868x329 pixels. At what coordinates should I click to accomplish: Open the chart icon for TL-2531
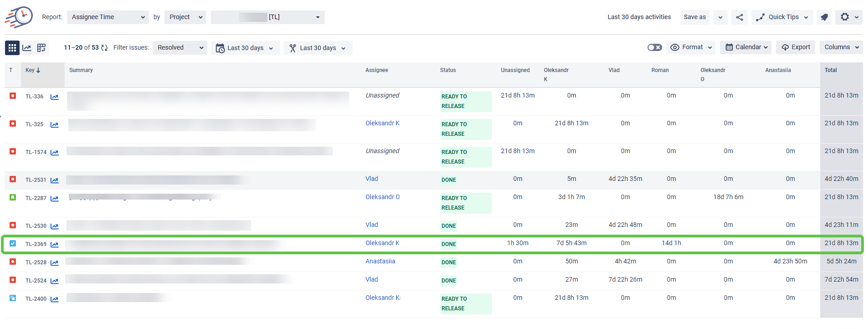[55, 180]
